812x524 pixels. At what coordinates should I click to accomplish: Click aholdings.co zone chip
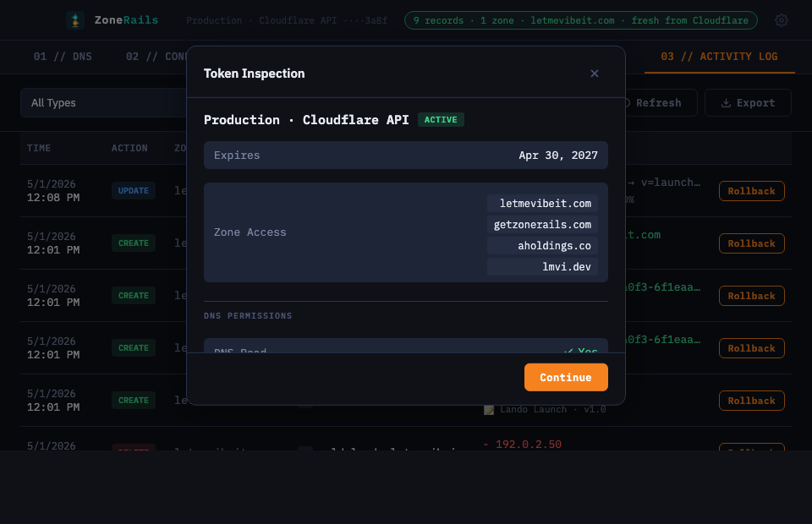pos(543,246)
